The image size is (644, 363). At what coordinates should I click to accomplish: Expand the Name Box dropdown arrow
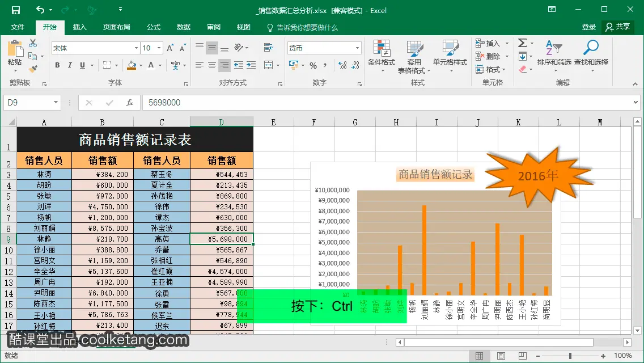click(56, 102)
